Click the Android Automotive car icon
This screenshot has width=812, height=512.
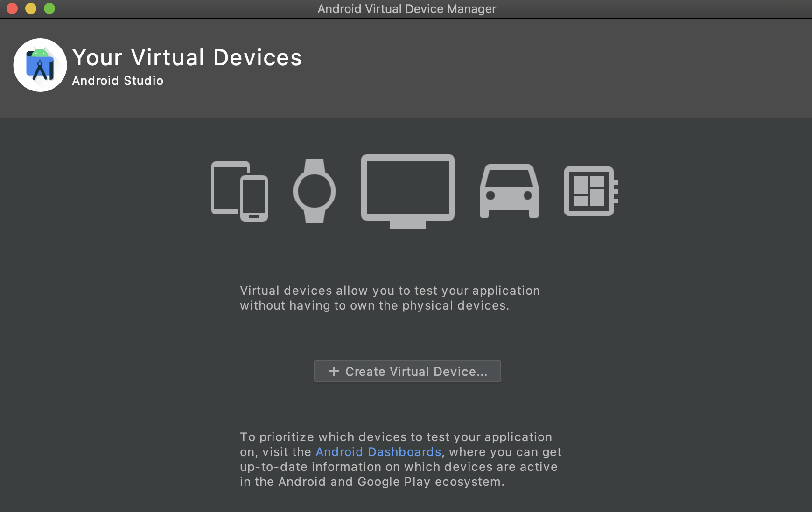pos(509,191)
